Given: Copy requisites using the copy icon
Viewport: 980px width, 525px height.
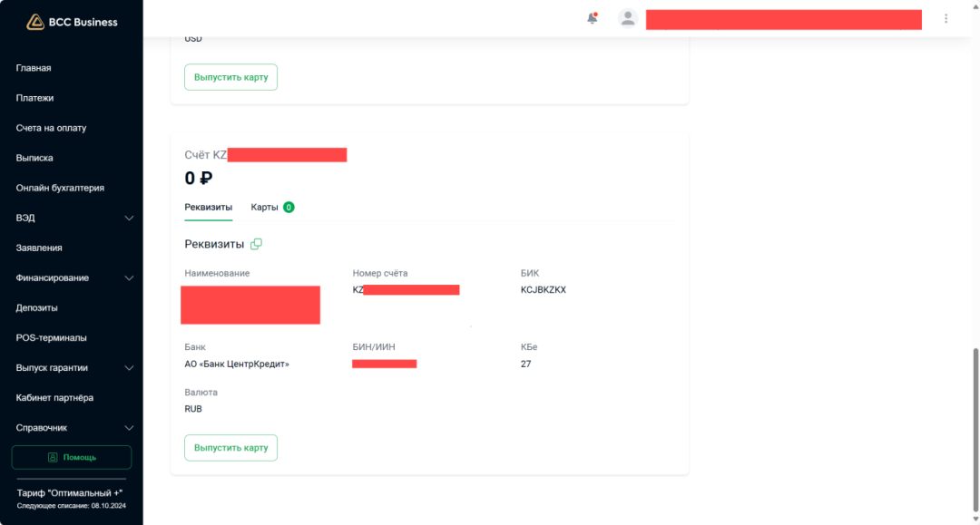Looking at the screenshot, I should [x=256, y=244].
